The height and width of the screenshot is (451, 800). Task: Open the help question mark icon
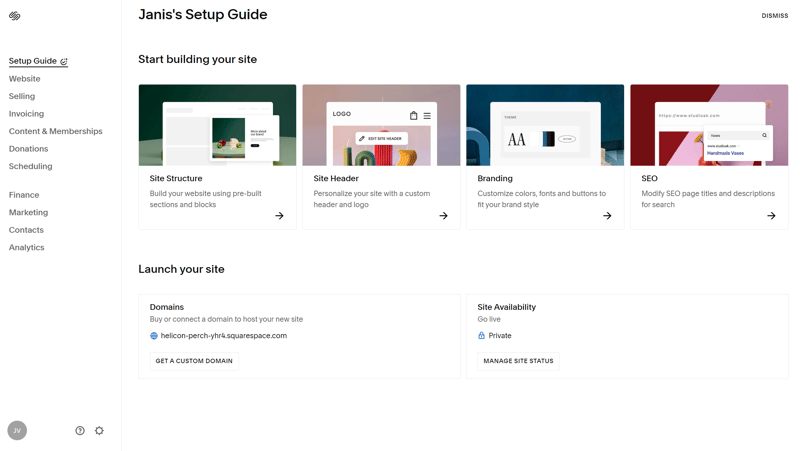pyautogui.click(x=80, y=431)
